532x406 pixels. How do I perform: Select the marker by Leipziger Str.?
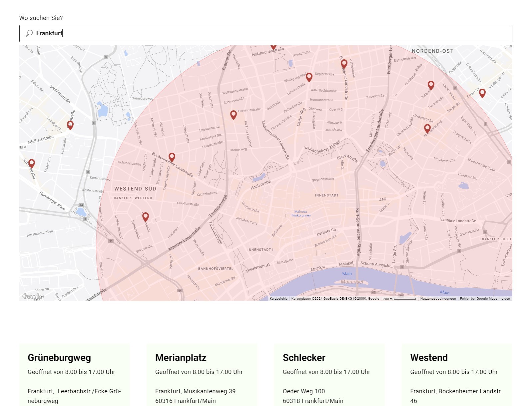70,125
